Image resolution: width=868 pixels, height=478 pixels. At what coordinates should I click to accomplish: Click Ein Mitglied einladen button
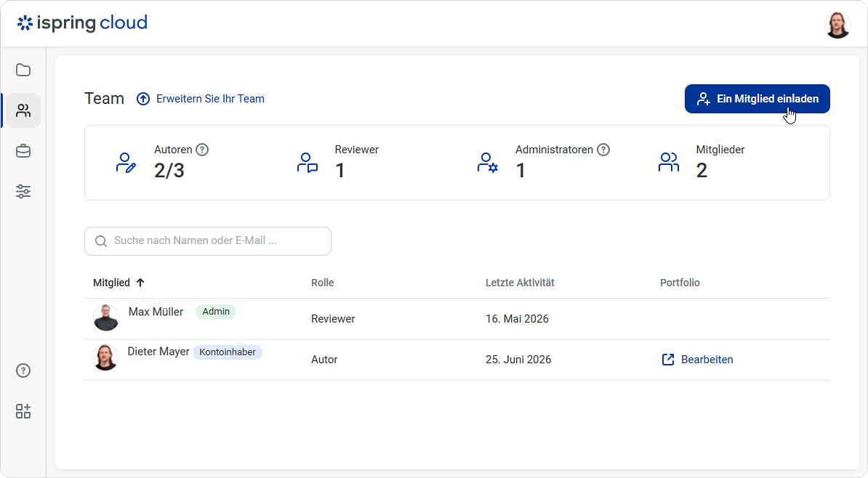point(758,99)
